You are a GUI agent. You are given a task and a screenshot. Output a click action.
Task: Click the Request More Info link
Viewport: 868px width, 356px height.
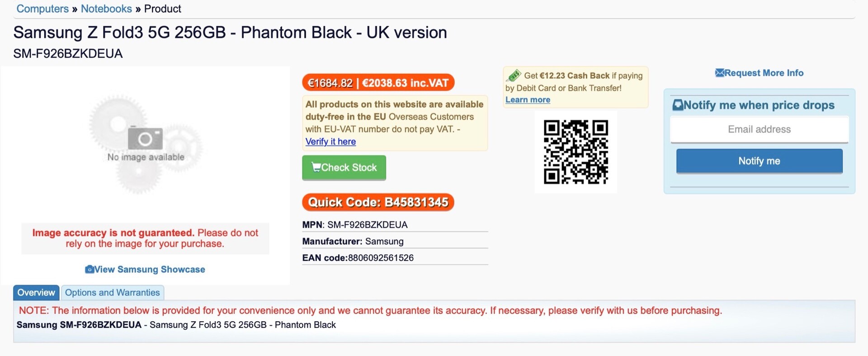coord(764,73)
